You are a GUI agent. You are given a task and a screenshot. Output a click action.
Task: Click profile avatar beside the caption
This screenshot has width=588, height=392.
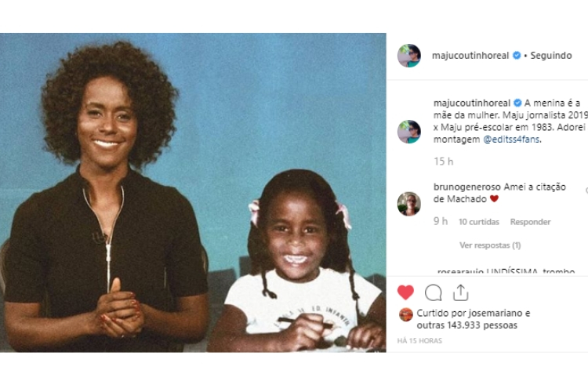click(409, 132)
